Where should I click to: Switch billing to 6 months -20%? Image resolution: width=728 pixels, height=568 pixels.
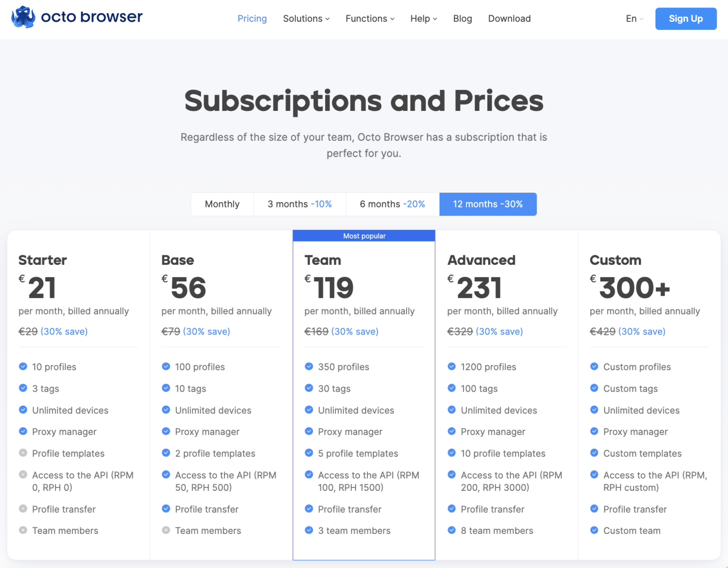pyautogui.click(x=392, y=204)
